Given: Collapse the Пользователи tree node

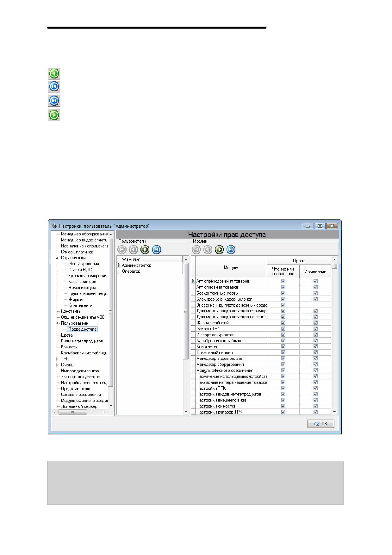Looking at the screenshot, I should (57, 323).
